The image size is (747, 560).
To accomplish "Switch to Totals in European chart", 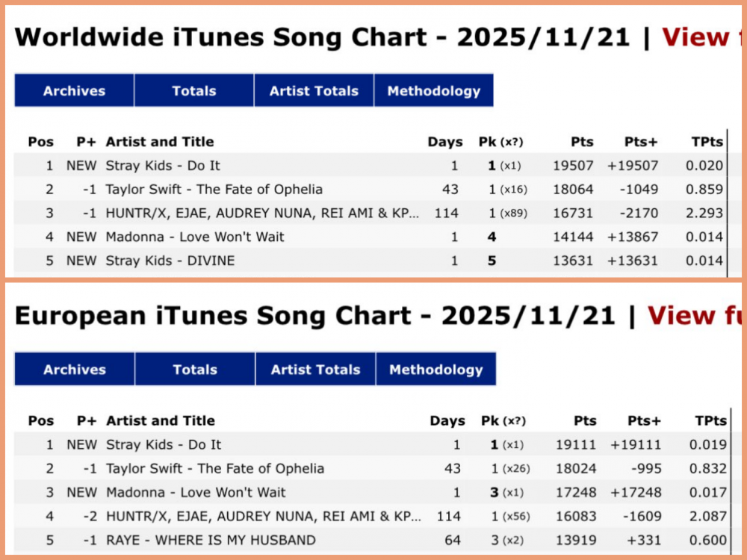I will pos(195,370).
